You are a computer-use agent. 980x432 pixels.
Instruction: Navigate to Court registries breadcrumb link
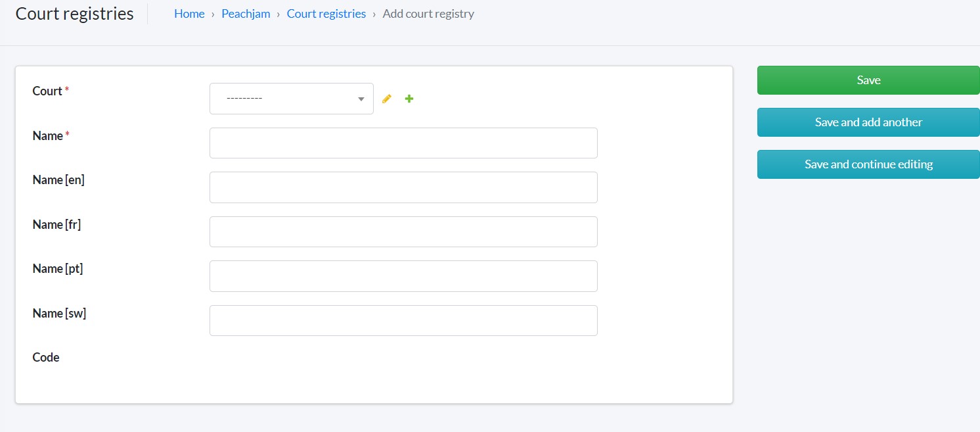(x=326, y=14)
